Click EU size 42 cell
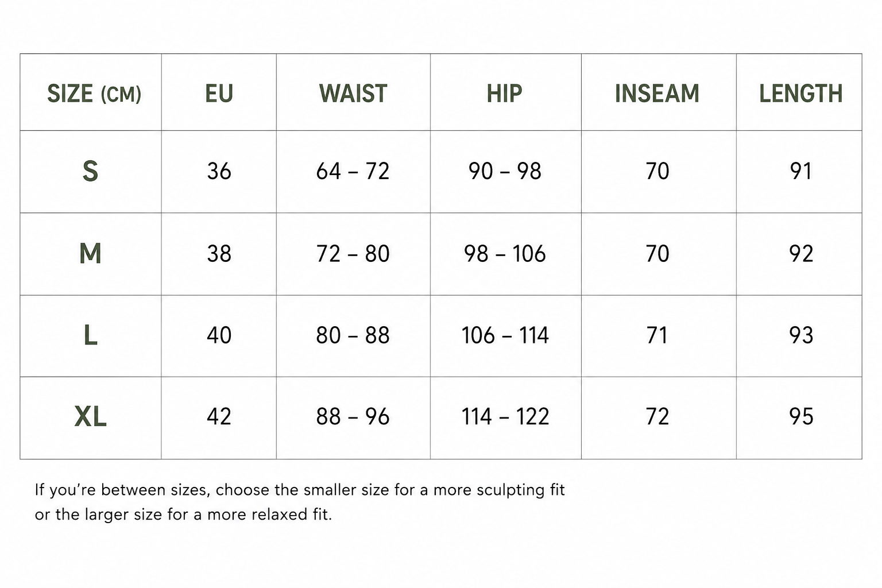 (x=219, y=417)
